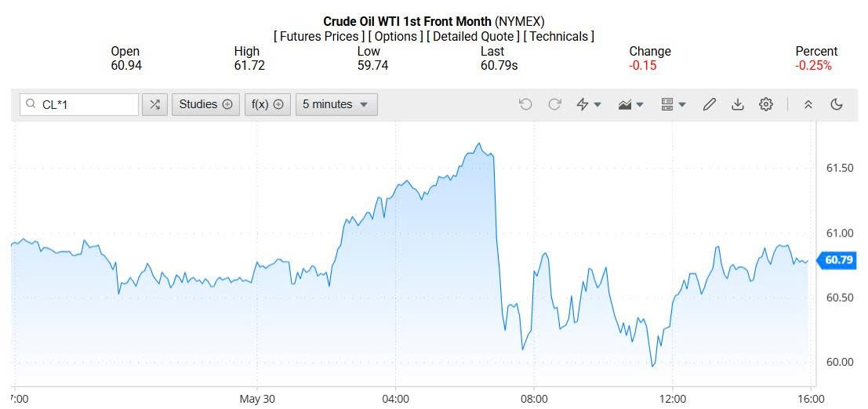Collapse the chart toolbar with double chevron
This screenshot has height=409, width=868.
[808, 104]
